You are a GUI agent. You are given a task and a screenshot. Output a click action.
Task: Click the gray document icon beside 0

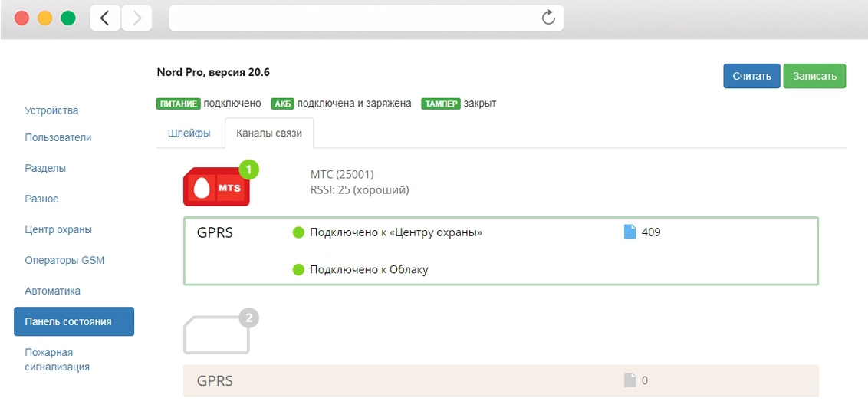point(630,380)
